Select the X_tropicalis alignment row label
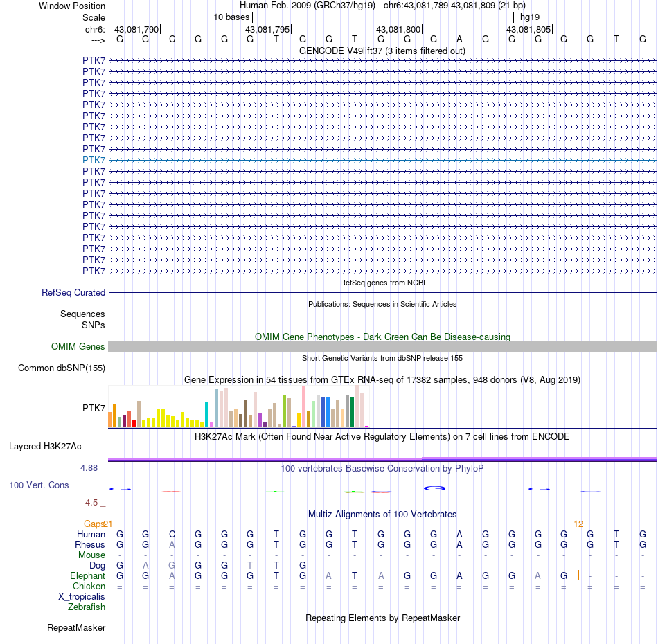The height and width of the screenshot is (644, 658). tap(82, 597)
